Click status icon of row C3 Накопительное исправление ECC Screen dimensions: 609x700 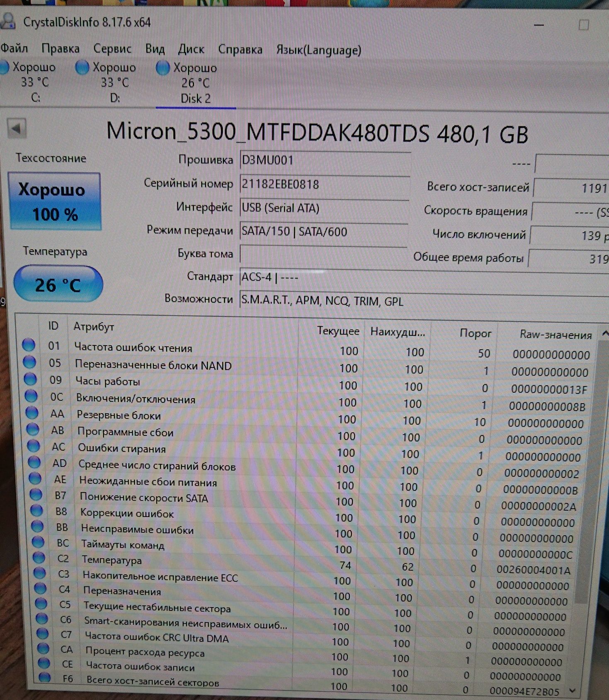click(40, 573)
